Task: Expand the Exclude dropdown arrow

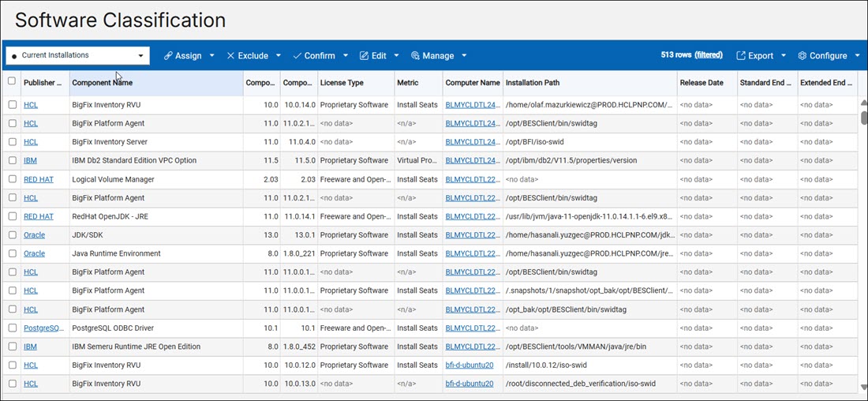Action: pos(279,56)
